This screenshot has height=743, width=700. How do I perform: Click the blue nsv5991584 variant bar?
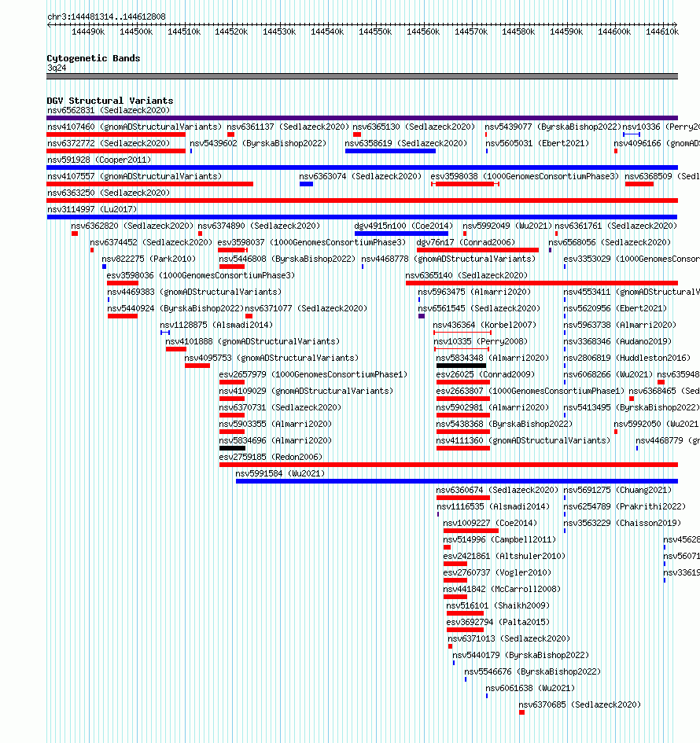pos(457,481)
